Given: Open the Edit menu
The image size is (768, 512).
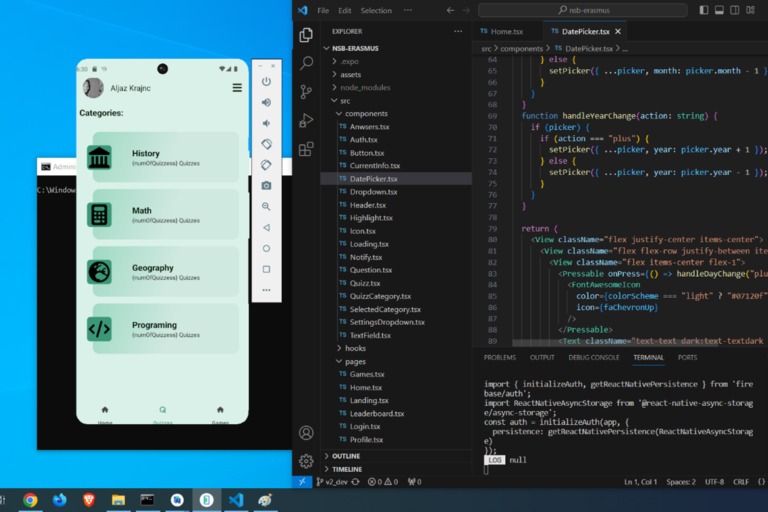Looking at the screenshot, I should point(344,10).
